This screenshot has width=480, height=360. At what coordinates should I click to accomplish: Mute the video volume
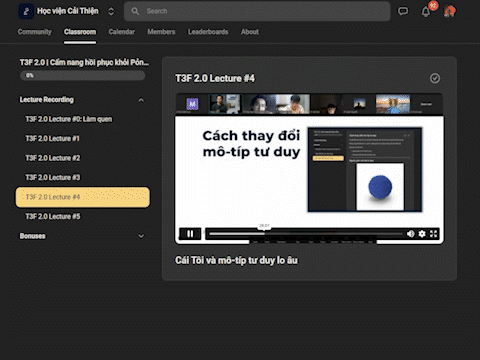pyautogui.click(x=411, y=234)
